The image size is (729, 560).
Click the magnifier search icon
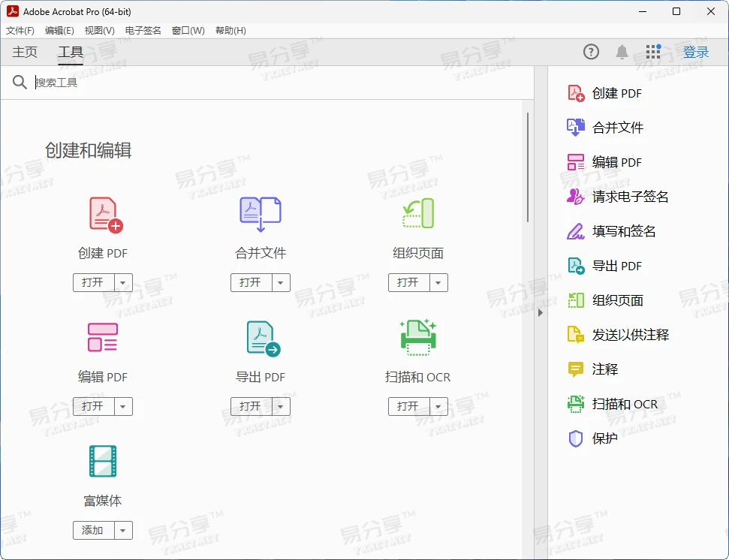20,83
